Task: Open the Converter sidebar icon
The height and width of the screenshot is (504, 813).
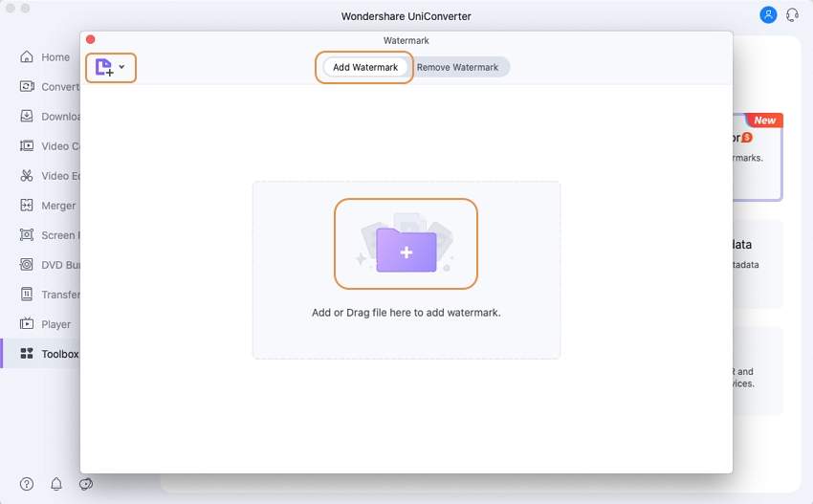Action: tap(27, 87)
